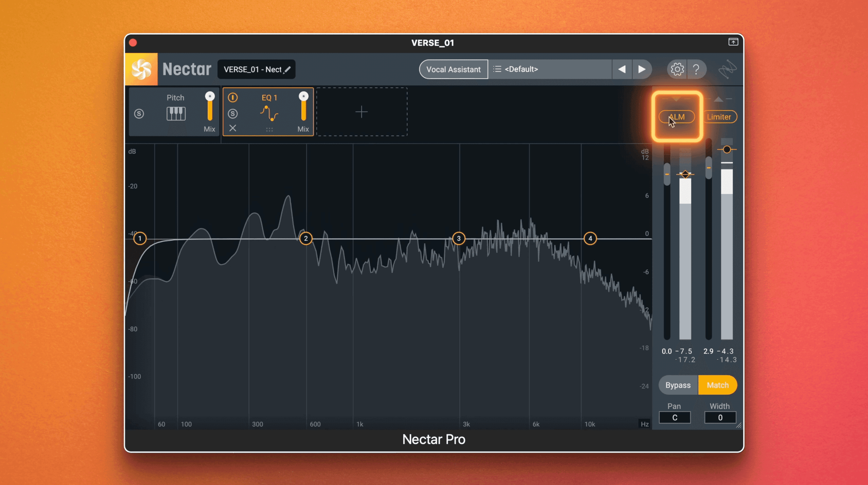Click the '10k' frequency axis label

coord(590,424)
